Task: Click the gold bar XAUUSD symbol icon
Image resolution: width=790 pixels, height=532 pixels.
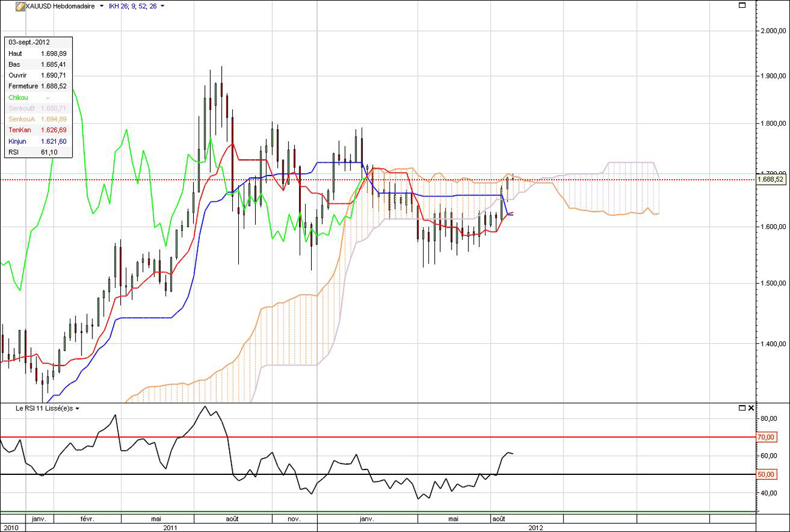Action: click(x=20, y=6)
